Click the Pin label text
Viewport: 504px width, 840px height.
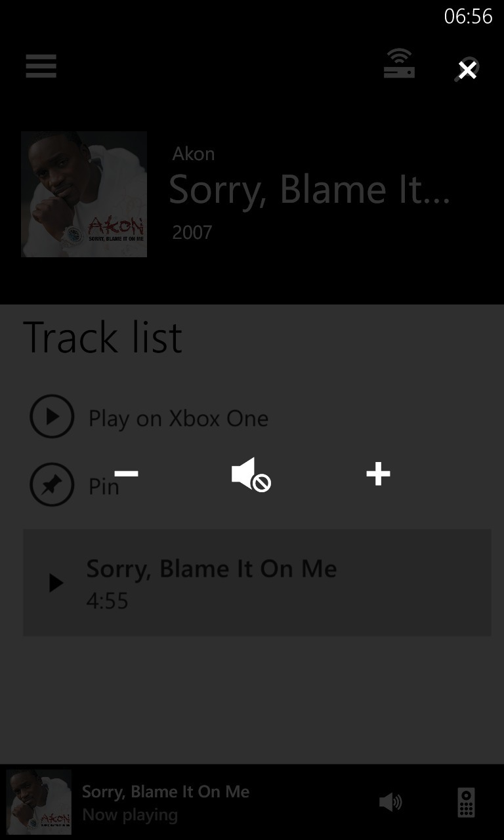click(x=104, y=486)
